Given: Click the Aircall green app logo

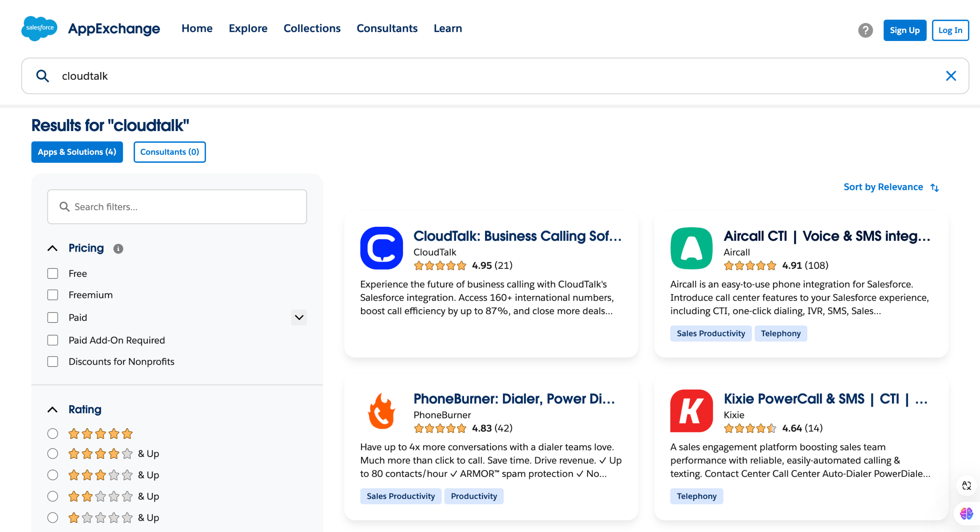Looking at the screenshot, I should coord(691,248).
